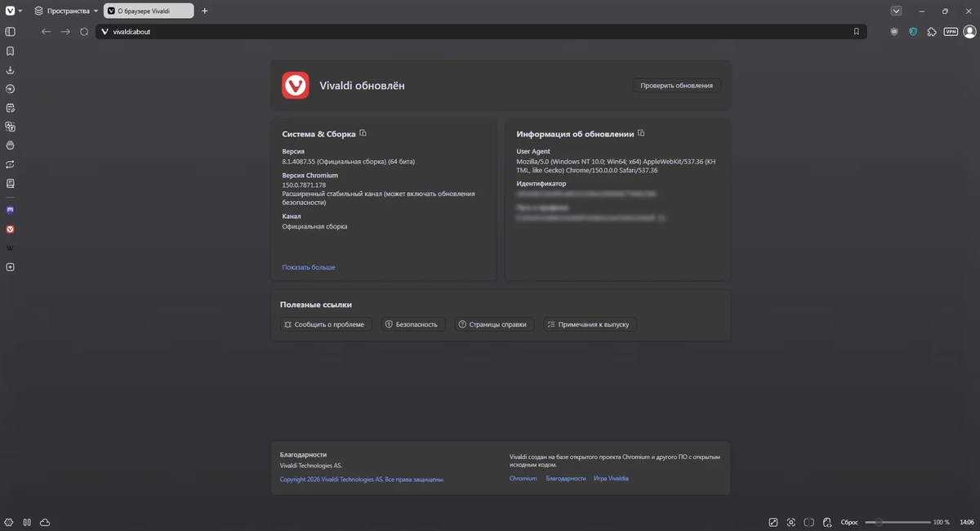The height and width of the screenshot is (531, 980).
Task: Open the History panel
Action: pyautogui.click(x=11, y=89)
